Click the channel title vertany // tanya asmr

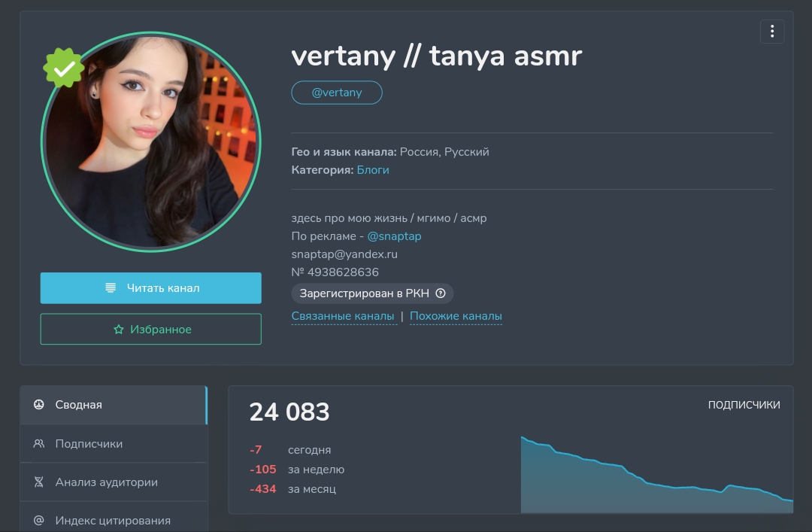coord(437,56)
